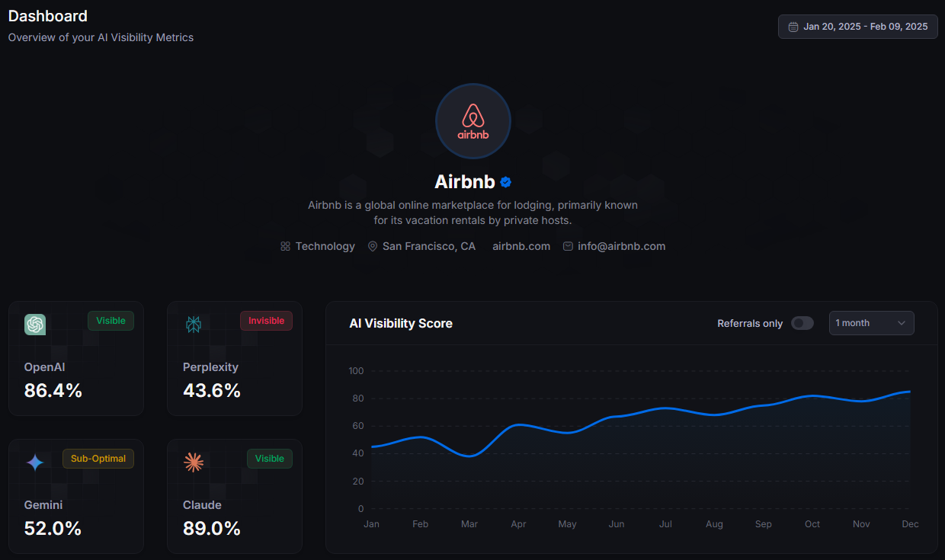Viewport: 945px width, 560px height.
Task: Click the calendar icon in the date range button
Action: 793,27
